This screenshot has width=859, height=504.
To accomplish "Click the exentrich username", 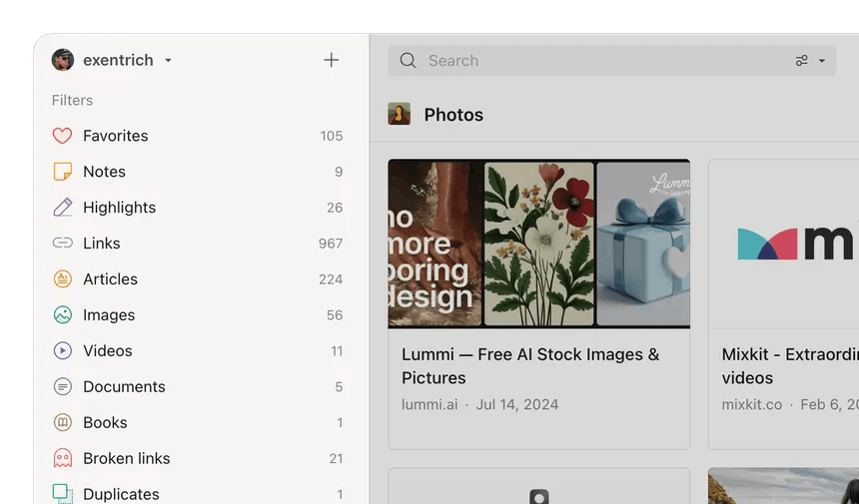I will (x=118, y=60).
